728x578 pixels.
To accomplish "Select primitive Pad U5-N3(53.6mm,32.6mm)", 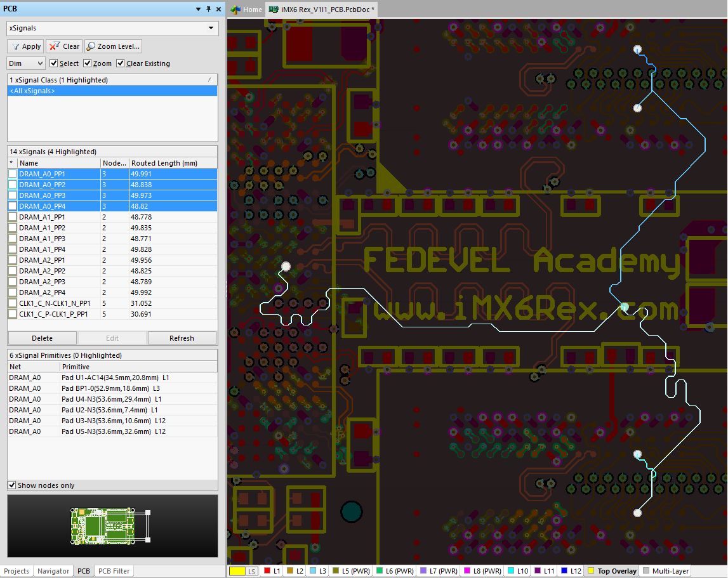I will pos(113,431).
